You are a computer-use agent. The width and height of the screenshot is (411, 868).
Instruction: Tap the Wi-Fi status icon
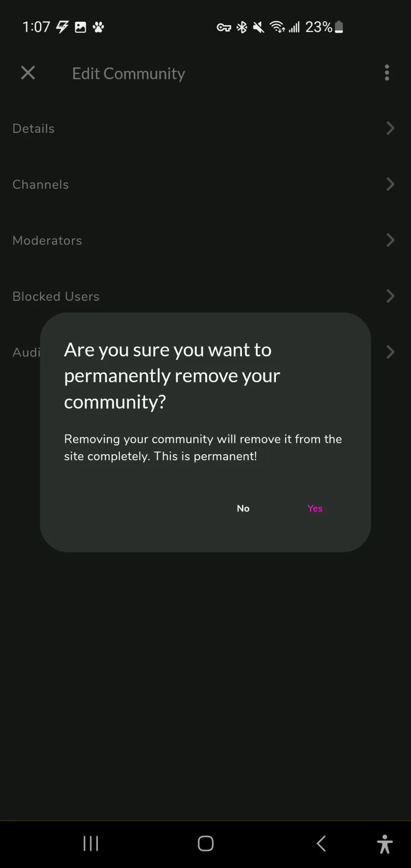pos(277,27)
